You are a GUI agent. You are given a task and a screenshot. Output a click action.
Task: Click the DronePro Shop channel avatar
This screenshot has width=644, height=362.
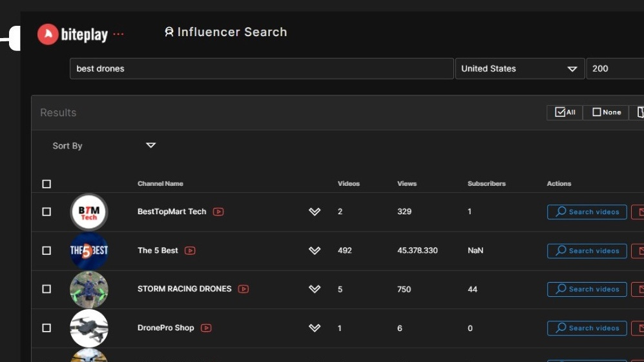point(88,328)
